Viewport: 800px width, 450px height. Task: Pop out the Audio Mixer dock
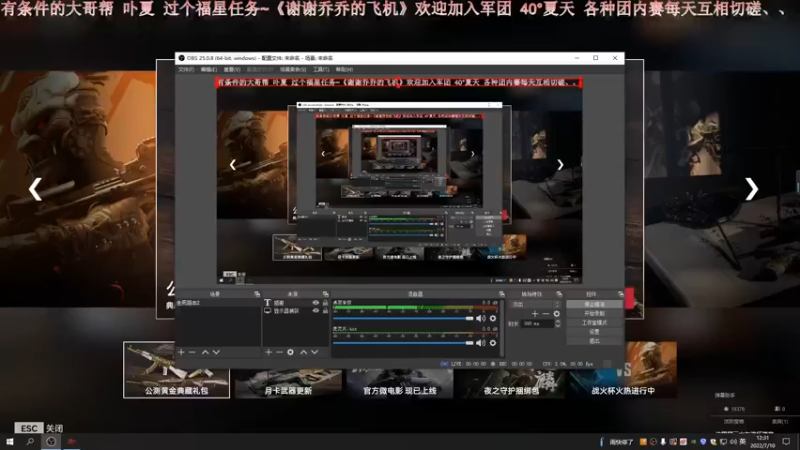click(502, 294)
